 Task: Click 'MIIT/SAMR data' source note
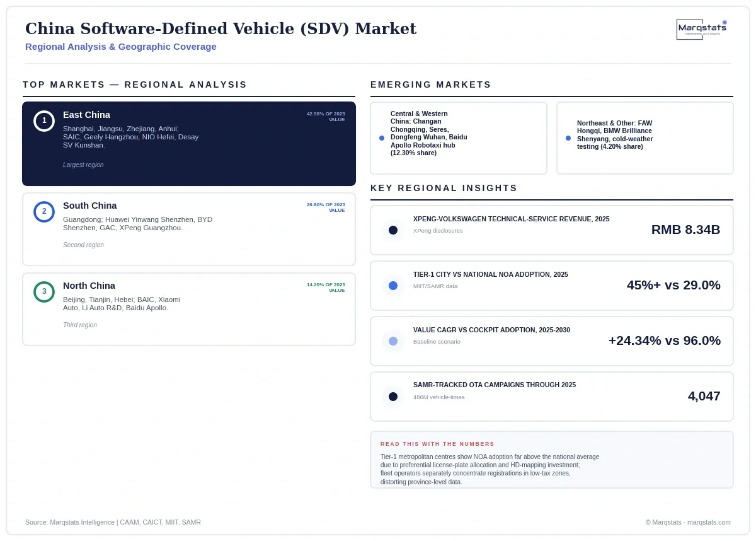click(435, 286)
